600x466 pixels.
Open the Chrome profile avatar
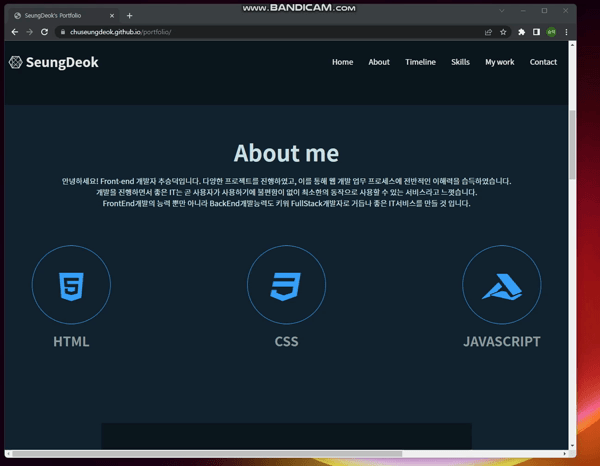click(x=551, y=32)
